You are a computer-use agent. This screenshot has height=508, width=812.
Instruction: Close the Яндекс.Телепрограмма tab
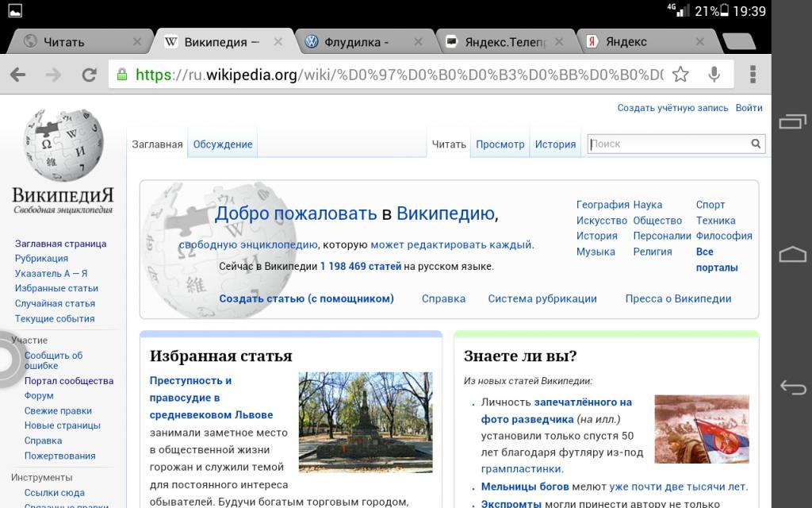coord(559,41)
